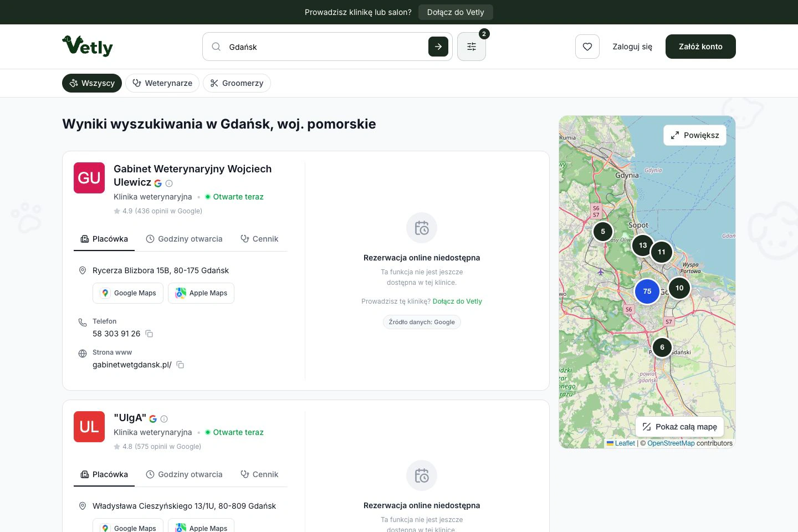Viewport: 798px width, 532px height.
Task: Open Apple Maps for Rycerza Blizbora address
Action: coord(201,293)
